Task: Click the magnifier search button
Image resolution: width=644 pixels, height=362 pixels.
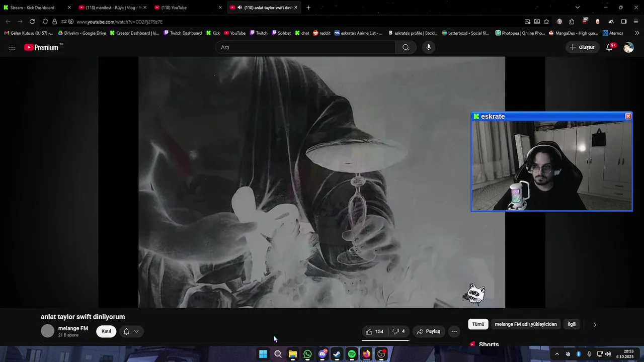Action: pyautogui.click(x=406, y=47)
